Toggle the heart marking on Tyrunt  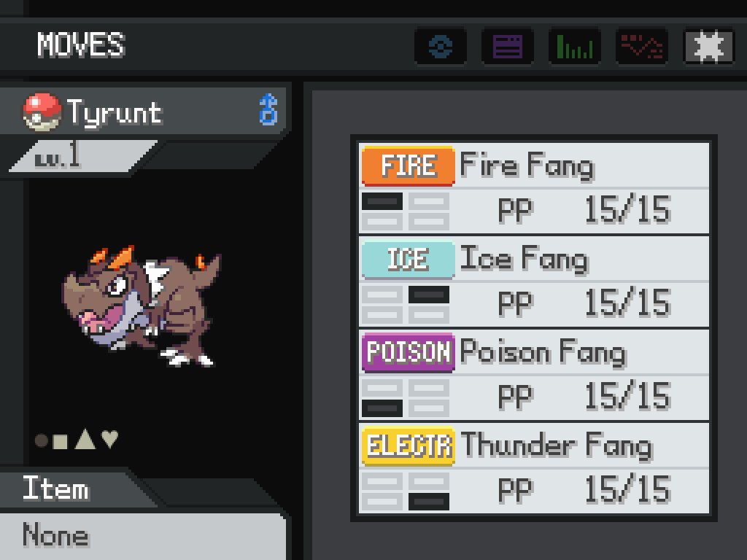point(110,438)
